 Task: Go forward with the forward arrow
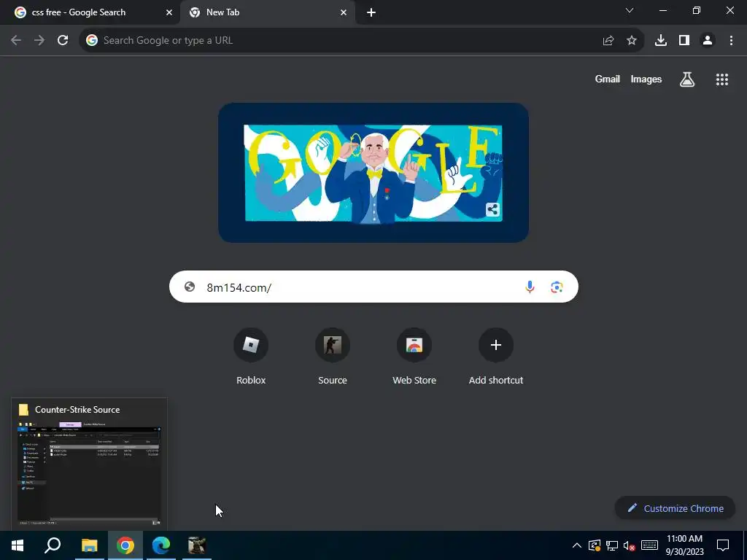pos(39,41)
